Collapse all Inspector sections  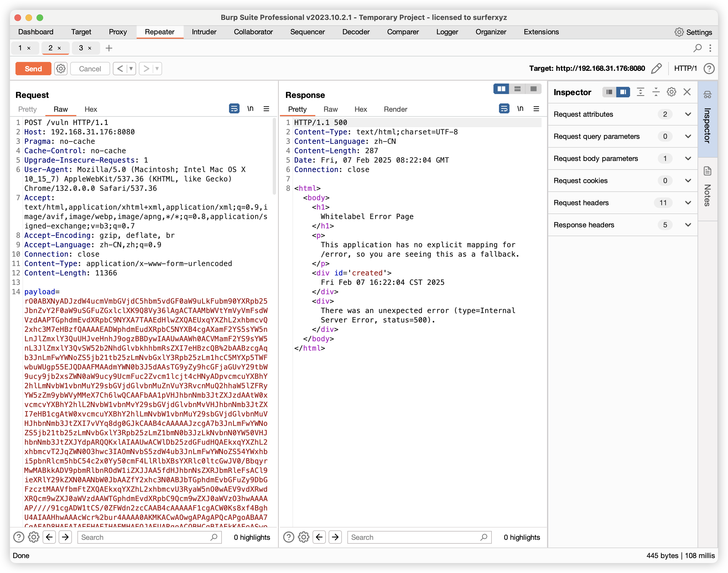656,92
